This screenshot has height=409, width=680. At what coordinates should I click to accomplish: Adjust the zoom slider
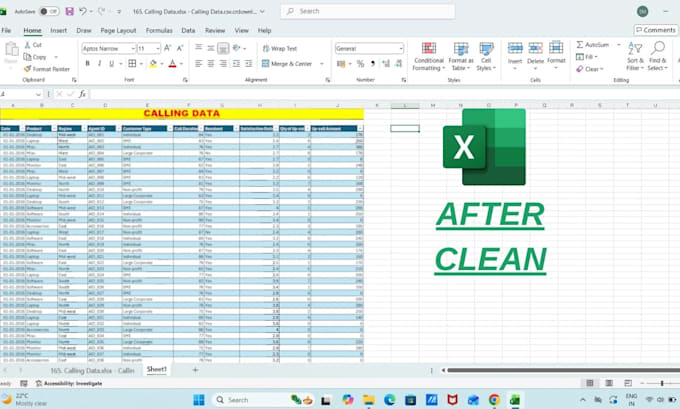point(662,383)
